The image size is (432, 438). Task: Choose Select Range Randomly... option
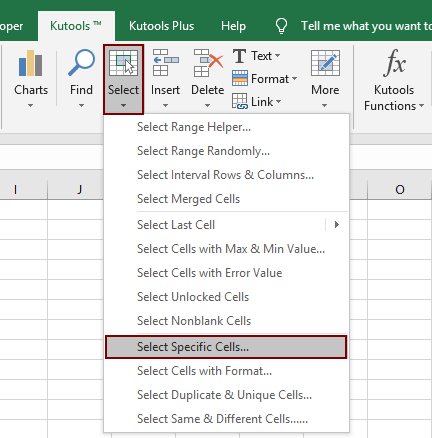tap(203, 151)
